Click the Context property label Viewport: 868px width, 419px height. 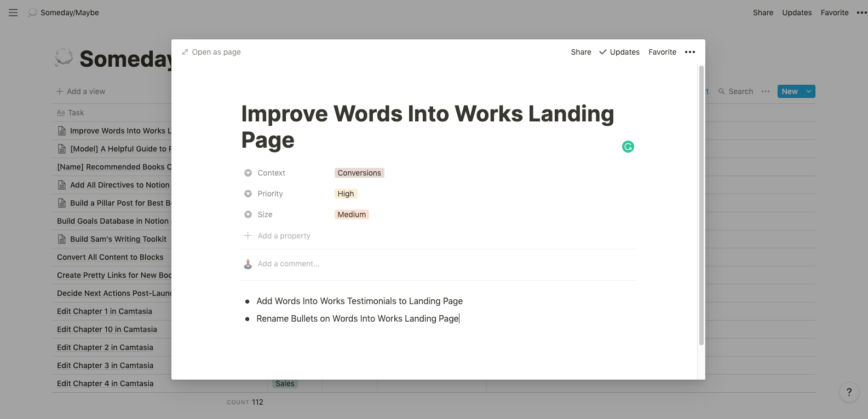pos(271,173)
